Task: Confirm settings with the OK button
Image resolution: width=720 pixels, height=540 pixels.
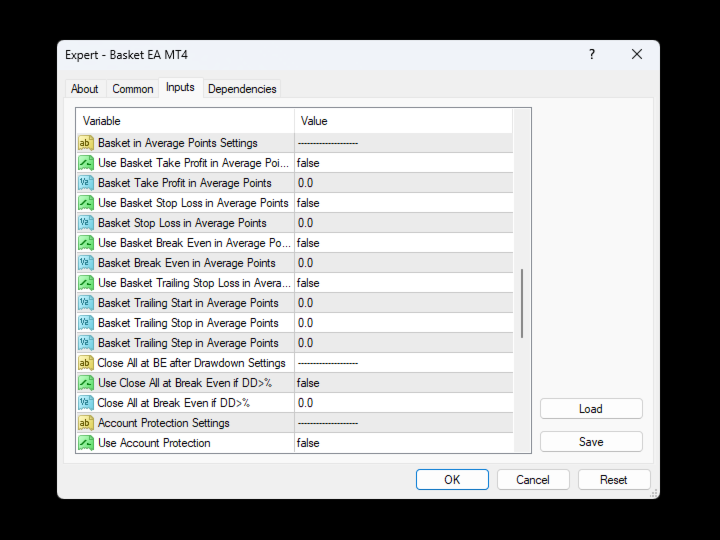Action: [x=452, y=480]
